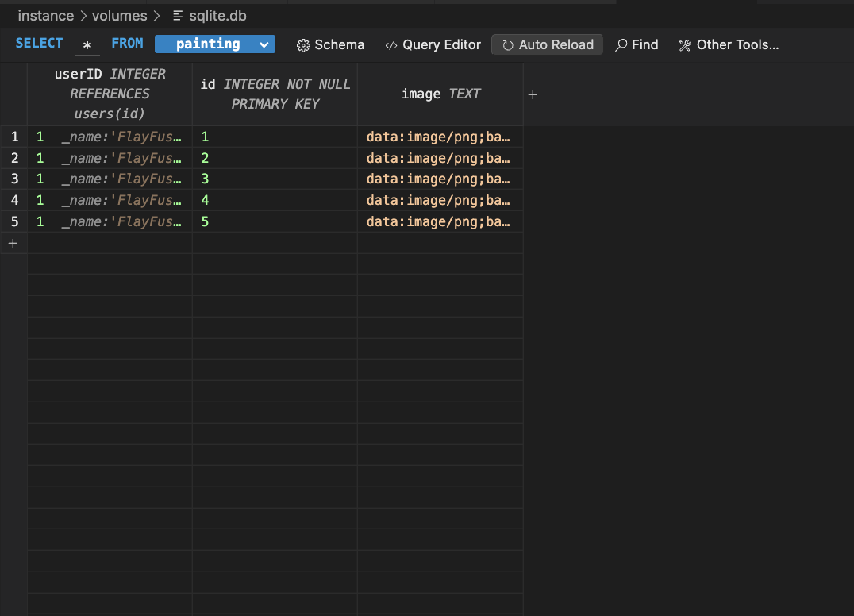Viewport: 854px width, 616px height.
Task: Open the Query Editor
Action: (433, 44)
